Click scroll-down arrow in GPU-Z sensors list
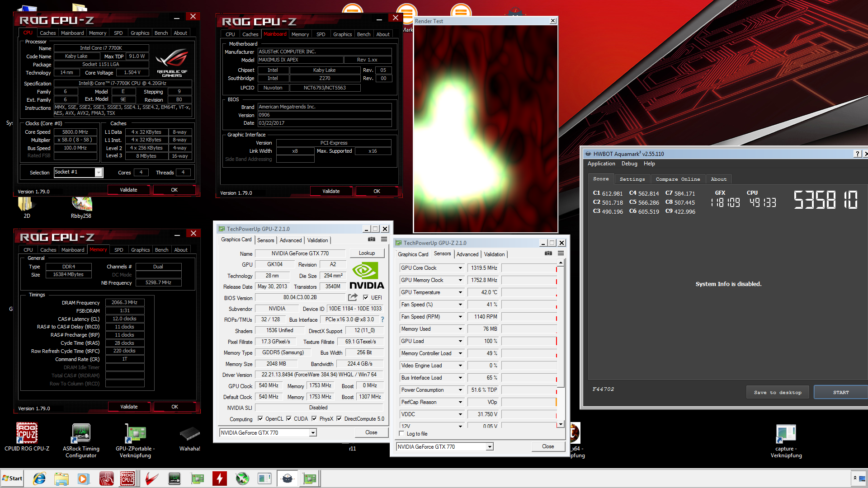 click(x=561, y=424)
